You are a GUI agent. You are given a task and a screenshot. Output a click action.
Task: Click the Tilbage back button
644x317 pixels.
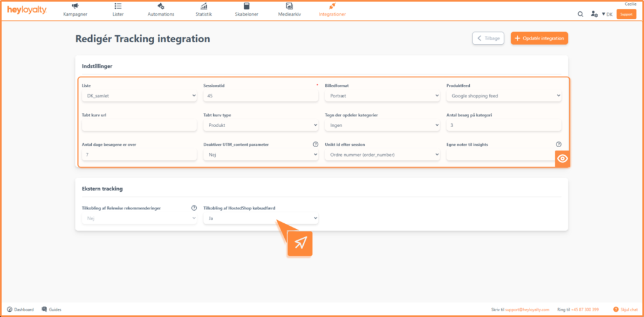(488, 38)
